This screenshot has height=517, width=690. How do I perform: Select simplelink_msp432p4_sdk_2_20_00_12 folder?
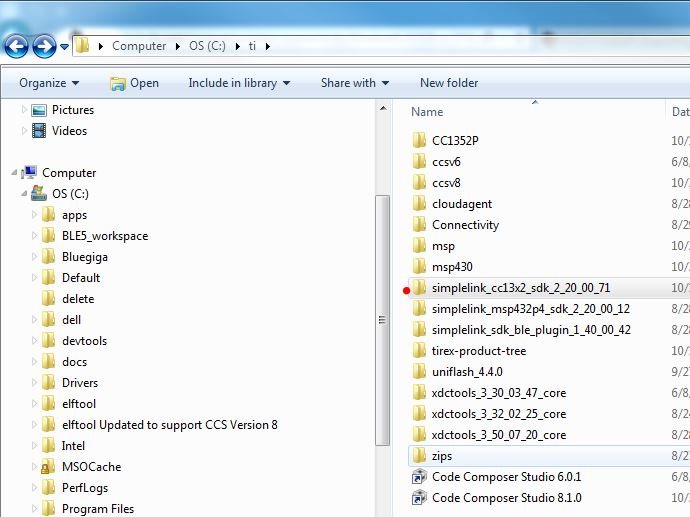[x=531, y=309]
